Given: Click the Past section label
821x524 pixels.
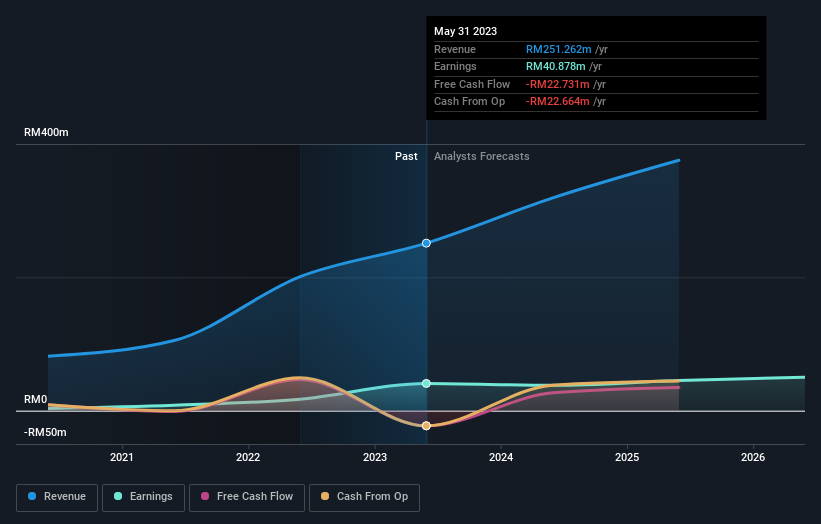Looking at the screenshot, I should tap(406, 156).
